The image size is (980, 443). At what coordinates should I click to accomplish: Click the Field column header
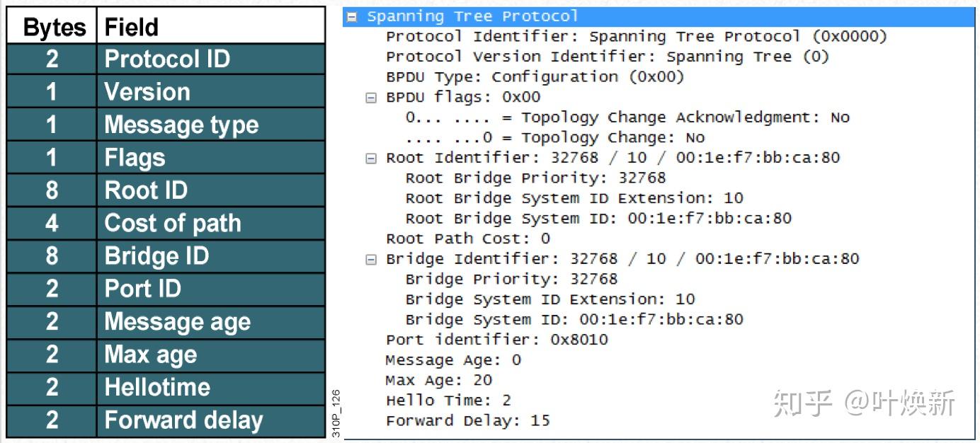point(132,28)
